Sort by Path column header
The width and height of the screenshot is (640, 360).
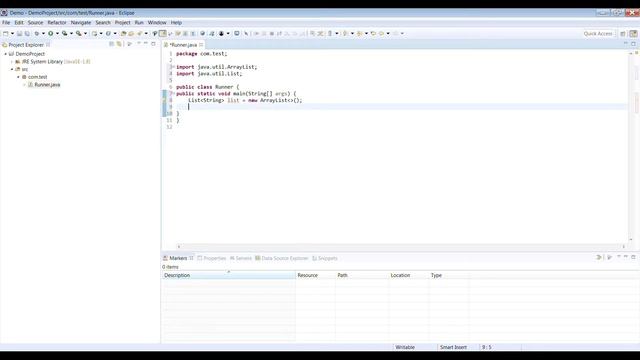pyautogui.click(x=362, y=276)
